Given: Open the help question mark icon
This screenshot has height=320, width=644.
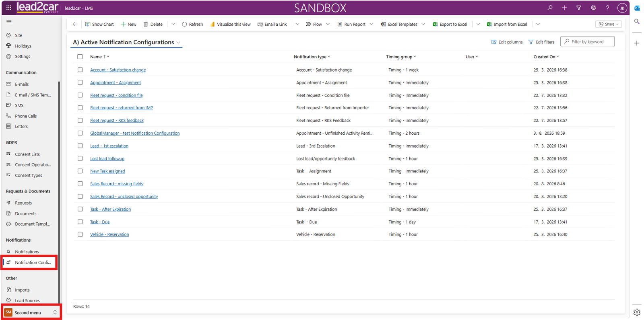Looking at the screenshot, I should (x=608, y=8).
